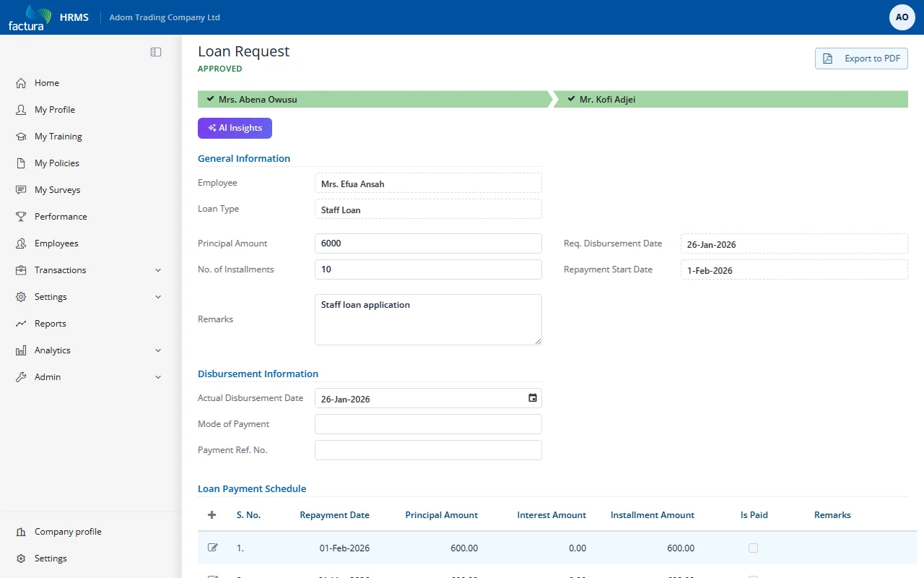Viewport: 924px width, 578px height.
Task: Click the Factura logo
Action: click(30, 17)
